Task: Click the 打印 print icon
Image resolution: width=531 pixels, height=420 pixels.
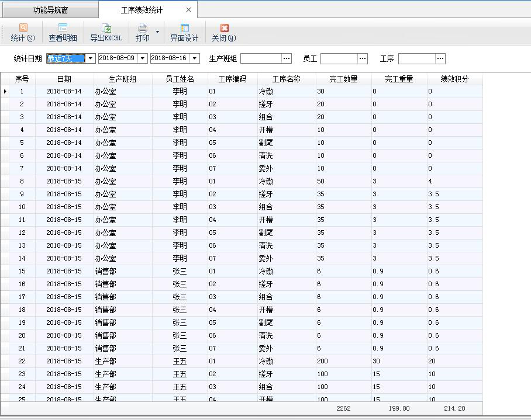Action: (x=142, y=28)
